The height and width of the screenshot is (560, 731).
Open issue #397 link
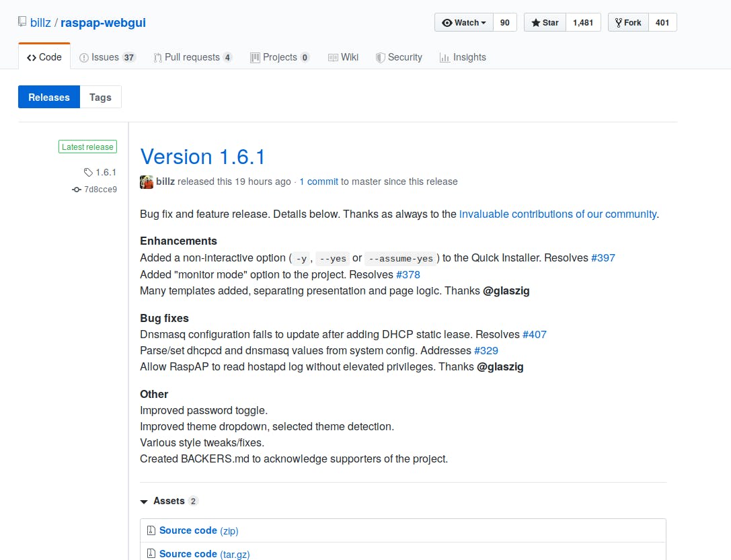pyautogui.click(x=603, y=257)
